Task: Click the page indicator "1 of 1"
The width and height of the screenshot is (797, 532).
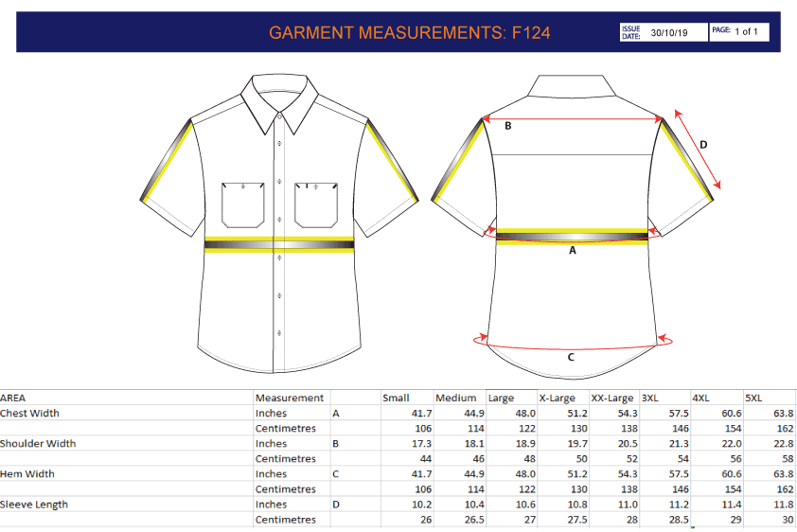Action: point(746,31)
